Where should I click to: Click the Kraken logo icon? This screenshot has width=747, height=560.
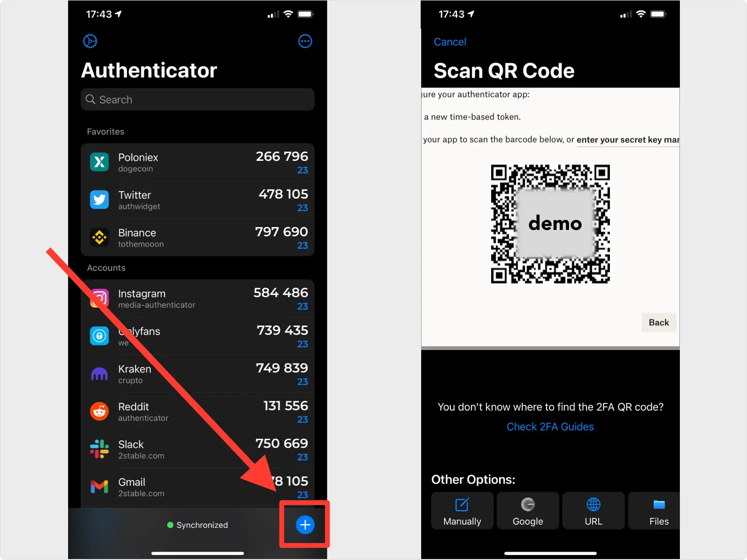coord(100,373)
